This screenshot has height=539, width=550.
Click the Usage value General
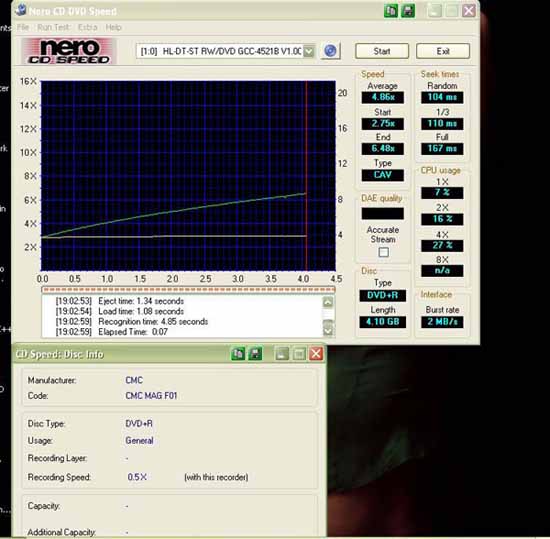point(139,440)
